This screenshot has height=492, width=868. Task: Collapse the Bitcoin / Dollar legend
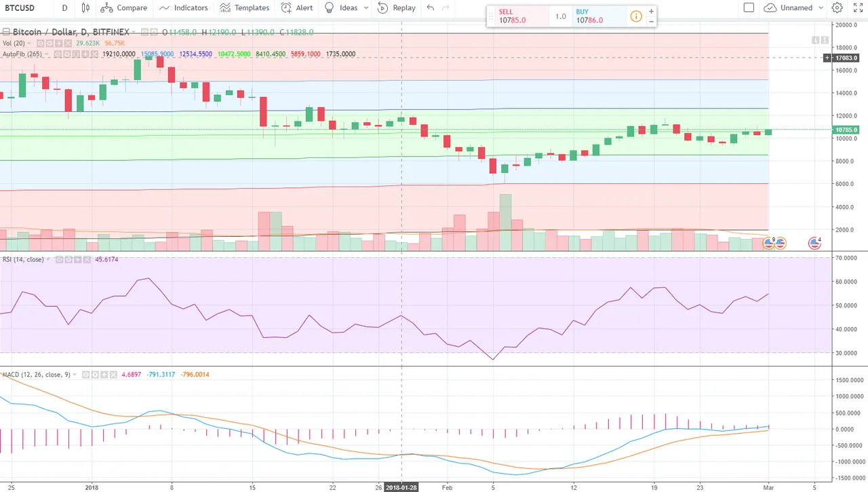tap(6, 32)
